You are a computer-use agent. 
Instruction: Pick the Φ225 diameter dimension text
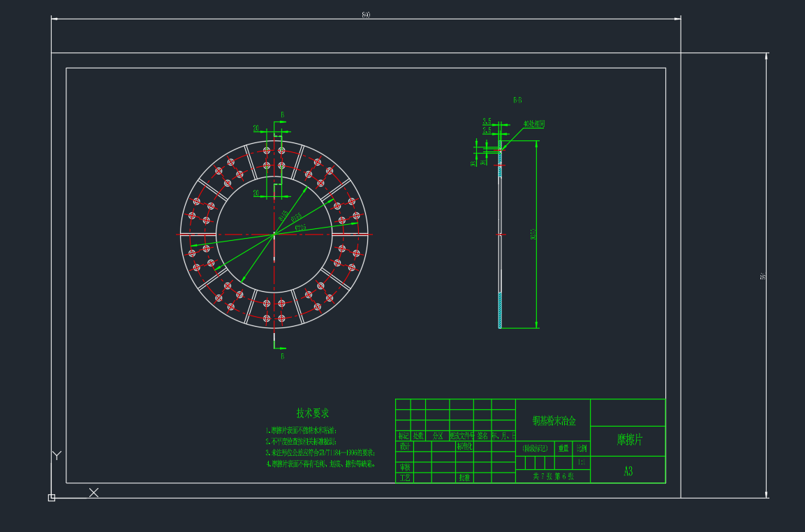coord(300,228)
